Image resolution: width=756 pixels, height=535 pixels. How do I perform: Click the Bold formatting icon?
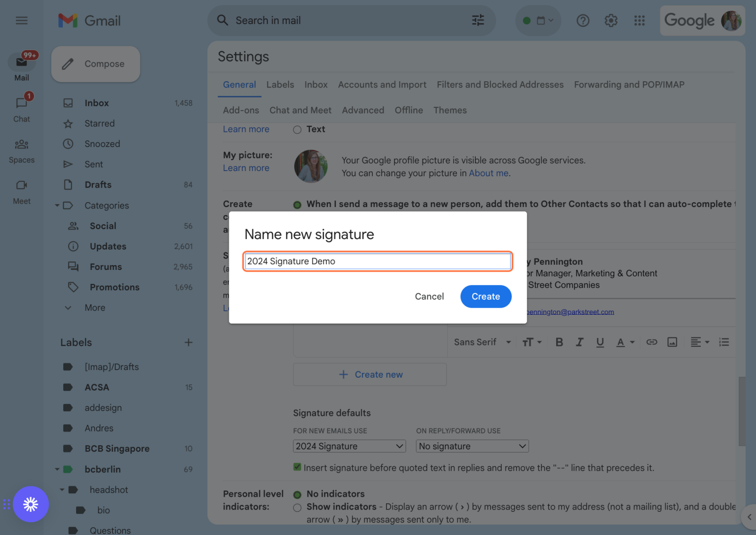point(559,342)
